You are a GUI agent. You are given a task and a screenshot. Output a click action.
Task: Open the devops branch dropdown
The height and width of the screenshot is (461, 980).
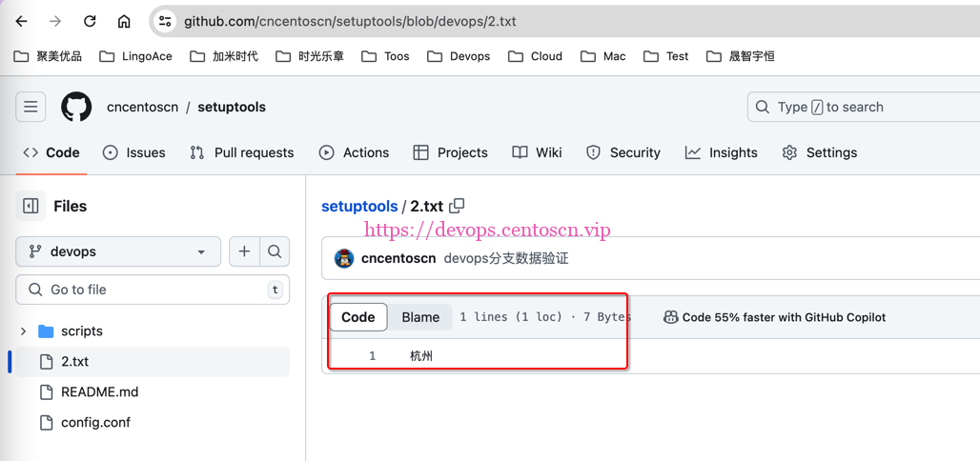click(118, 251)
